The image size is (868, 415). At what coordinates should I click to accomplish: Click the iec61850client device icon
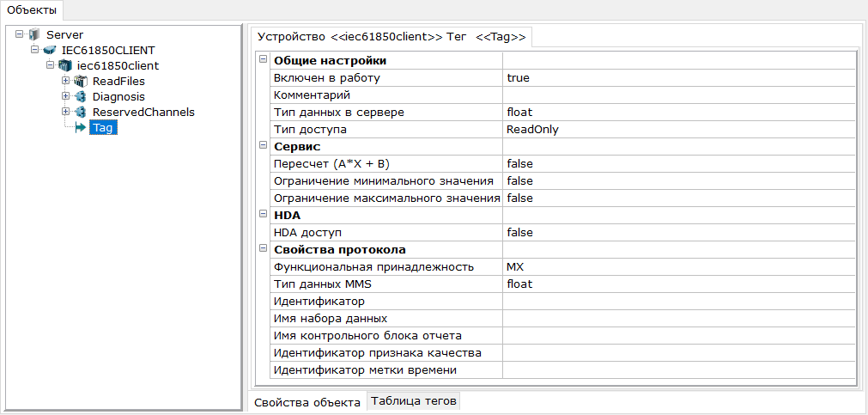tap(65, 66)
